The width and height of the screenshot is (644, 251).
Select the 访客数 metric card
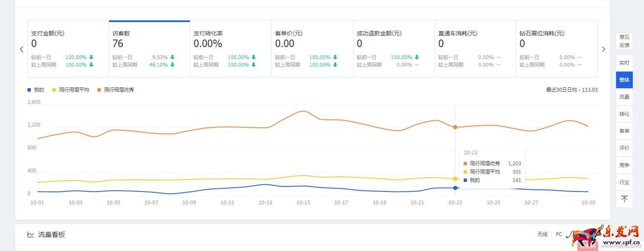coord(149,48)
